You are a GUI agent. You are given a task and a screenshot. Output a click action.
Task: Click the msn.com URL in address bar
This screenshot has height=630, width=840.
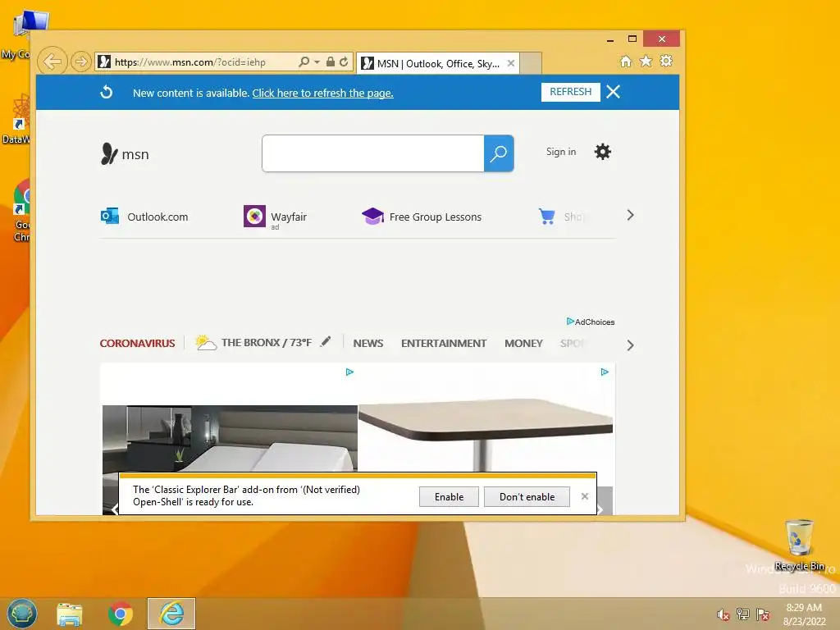click(190, 62)
